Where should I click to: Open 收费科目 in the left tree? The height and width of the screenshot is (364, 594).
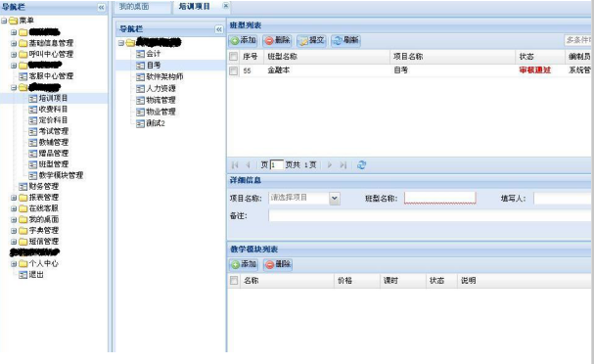coord(53,109)
